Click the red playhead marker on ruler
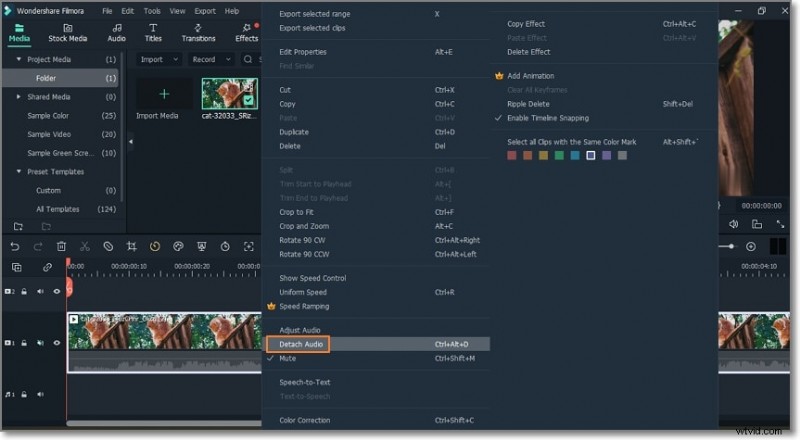Screen dimensions: 800x440 68,262
